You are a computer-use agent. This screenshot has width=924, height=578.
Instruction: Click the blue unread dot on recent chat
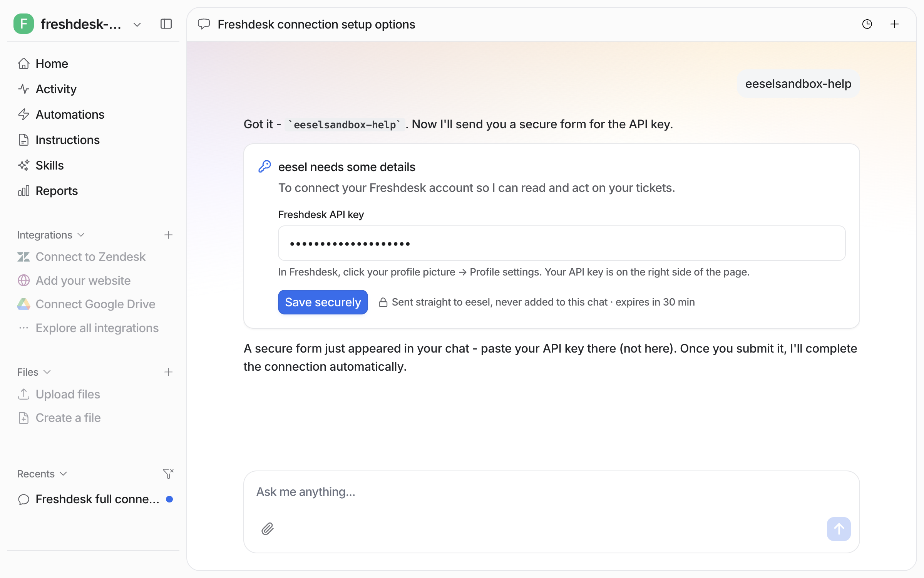169,499
